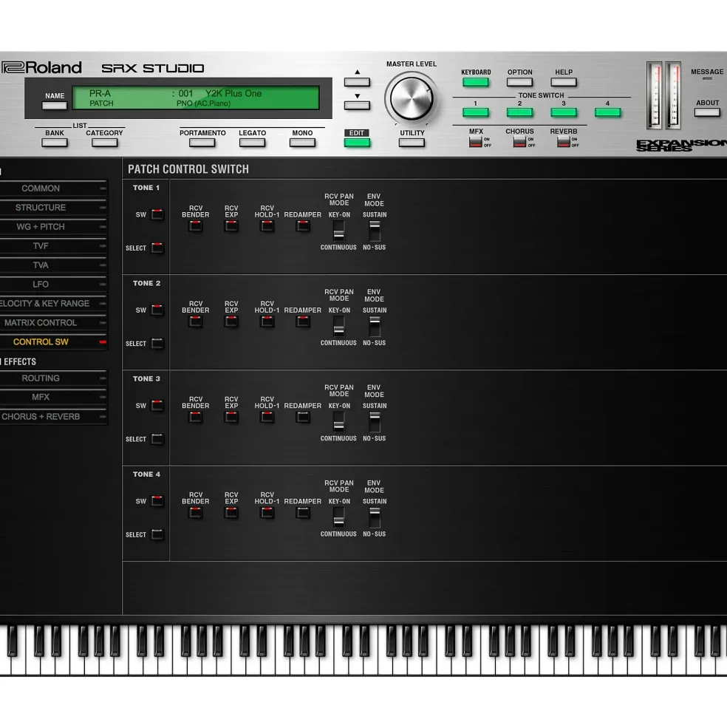The image size is (727, 728).
Task: Click Tone 4 RCV PAN MODE slider switch
Action: click(x=339, y=517)
